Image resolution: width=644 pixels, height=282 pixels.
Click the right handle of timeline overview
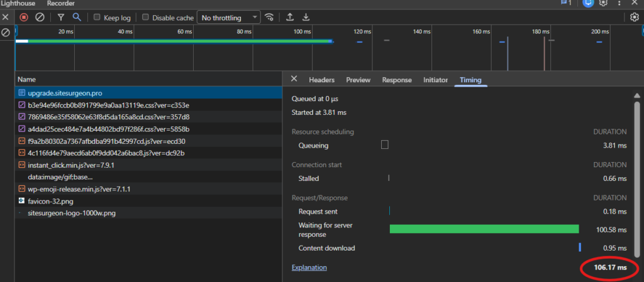642,31
